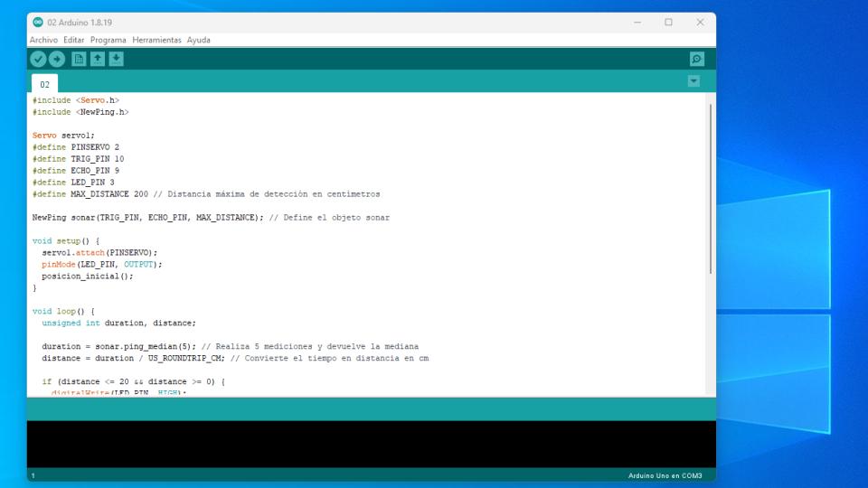Click 'servo1.attach(PINSERVO);' line
This screenshot has height=488, width=868.
(99, 252)
